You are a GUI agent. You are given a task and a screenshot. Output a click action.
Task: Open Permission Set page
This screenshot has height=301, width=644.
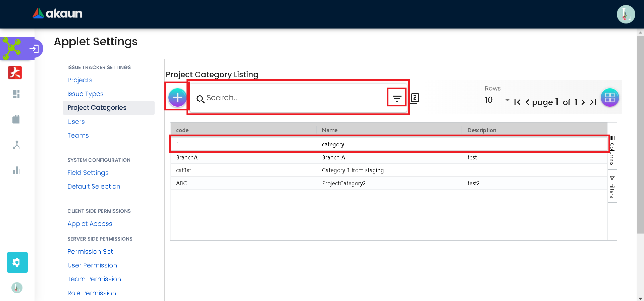tap(90, 252)
